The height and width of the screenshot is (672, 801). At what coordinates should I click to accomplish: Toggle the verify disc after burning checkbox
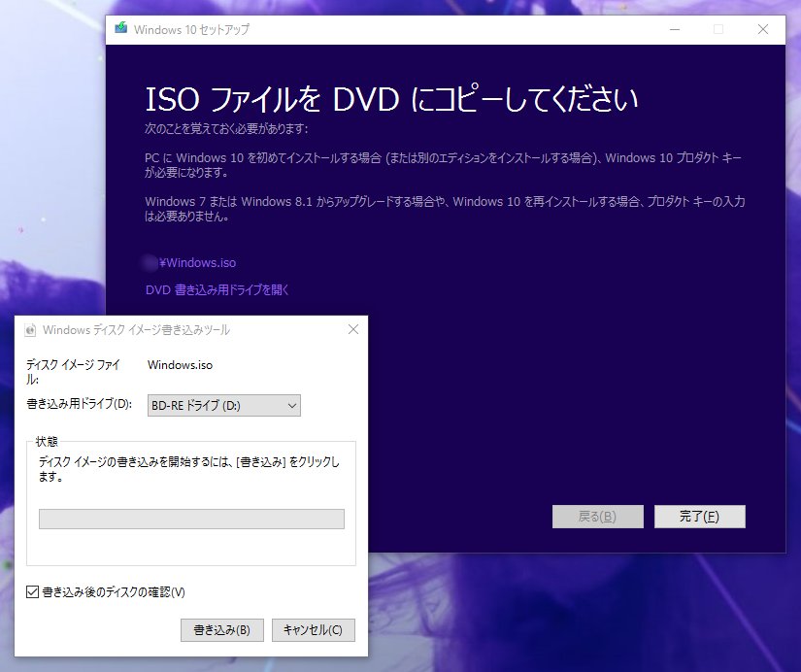(32, 591)
